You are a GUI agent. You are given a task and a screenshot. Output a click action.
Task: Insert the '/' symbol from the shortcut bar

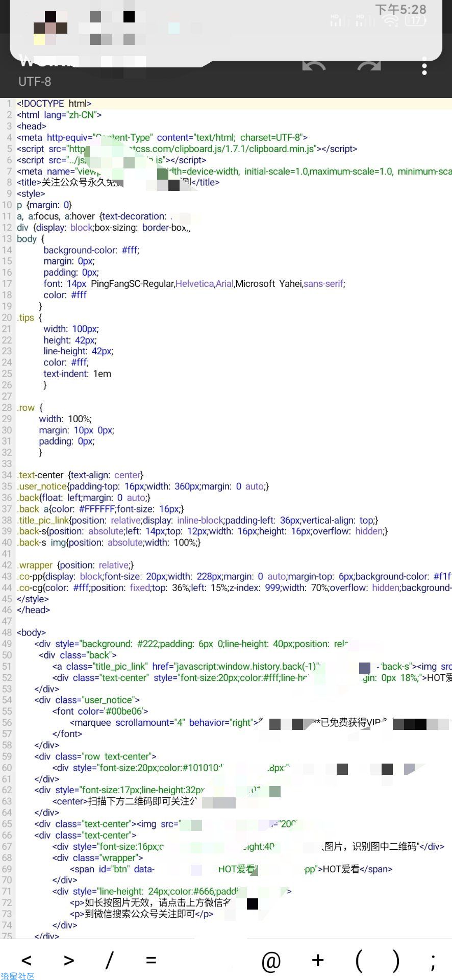(x=109, y=961)
